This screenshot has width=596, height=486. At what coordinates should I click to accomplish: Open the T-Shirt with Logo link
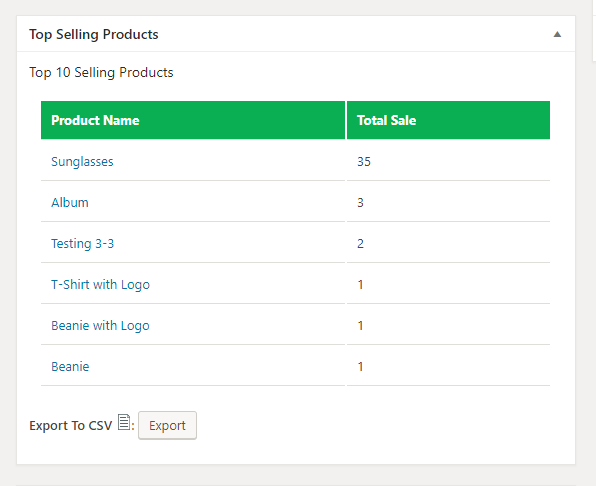click(100, 285)
